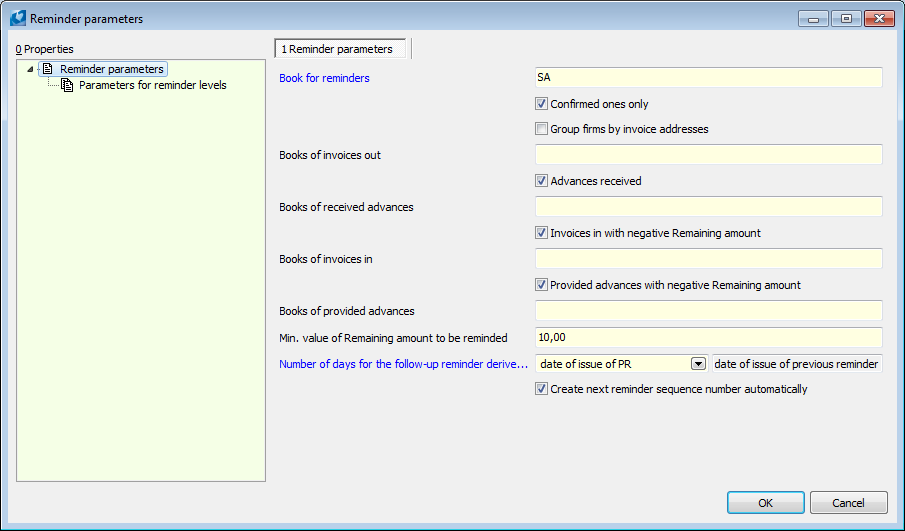Click the Reminder parameters document icon in tree
This screenshot has height=531, width=905.
tap(48, 69)
